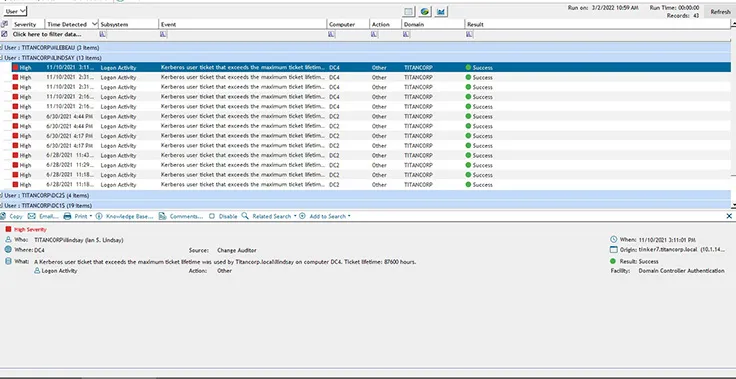Screen dimensions: 736x379
Task: Click the Where globe icon
Action: click(x=8, y=250)
